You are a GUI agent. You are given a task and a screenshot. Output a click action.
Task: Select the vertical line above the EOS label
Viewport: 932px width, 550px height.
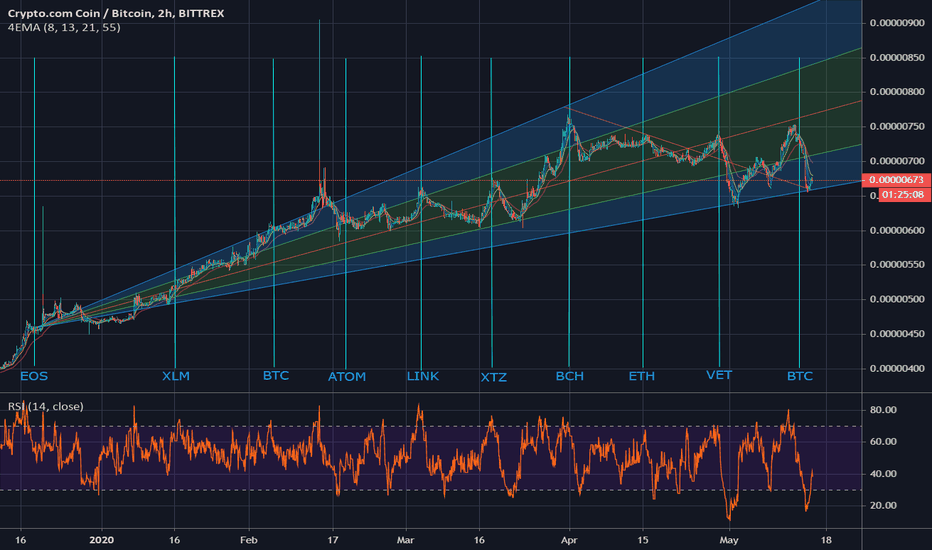34,212
